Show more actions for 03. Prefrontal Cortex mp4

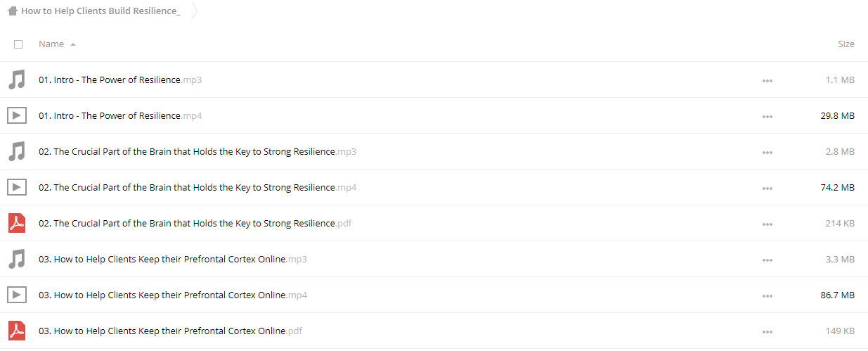(x=767, y=296)
